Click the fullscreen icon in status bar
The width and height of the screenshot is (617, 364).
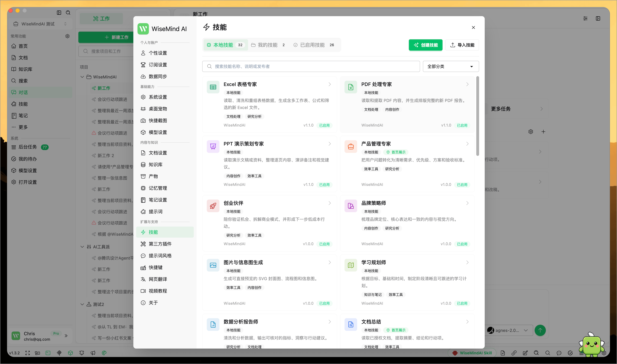pos(28,353)
